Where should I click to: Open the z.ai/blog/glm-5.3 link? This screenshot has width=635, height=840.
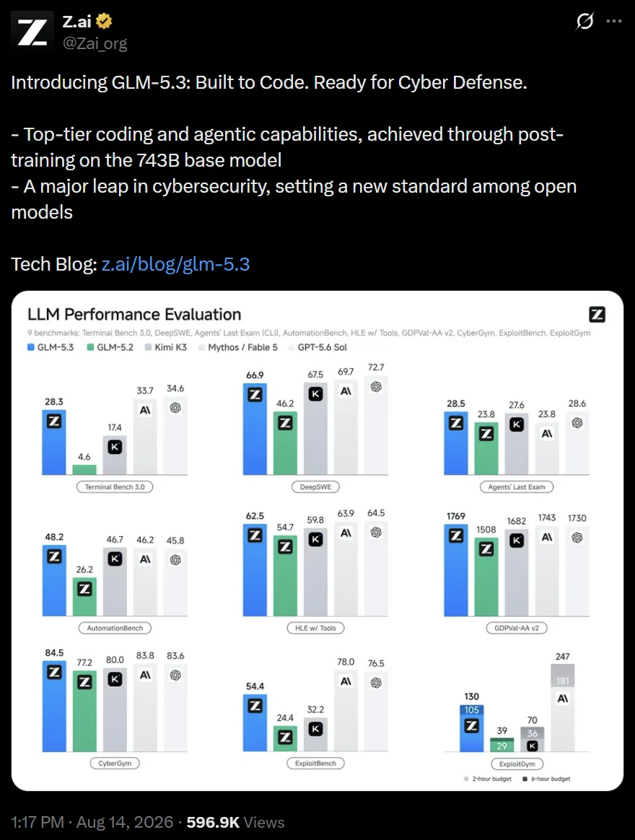click(x=176, y=264)
